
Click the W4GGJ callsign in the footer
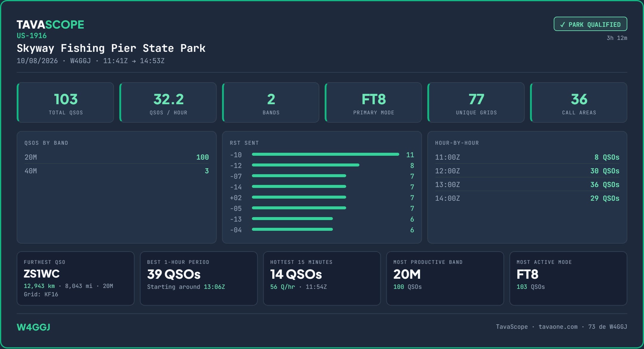[33, 327]
